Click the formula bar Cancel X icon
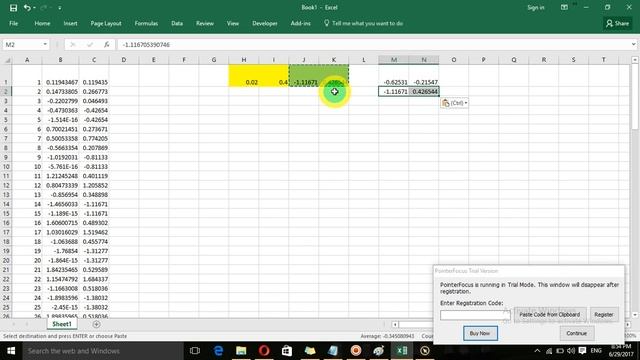Viewport: 640px width, 360px height. (73, 44)
